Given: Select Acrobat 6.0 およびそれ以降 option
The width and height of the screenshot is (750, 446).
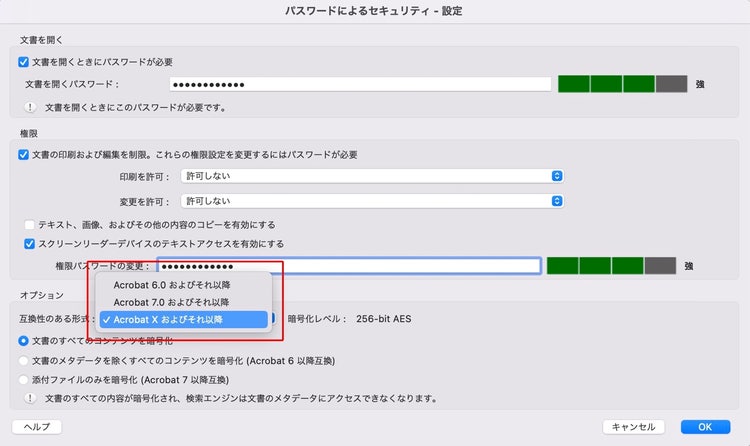Looking at the screenshot, I should click(184, 285).
